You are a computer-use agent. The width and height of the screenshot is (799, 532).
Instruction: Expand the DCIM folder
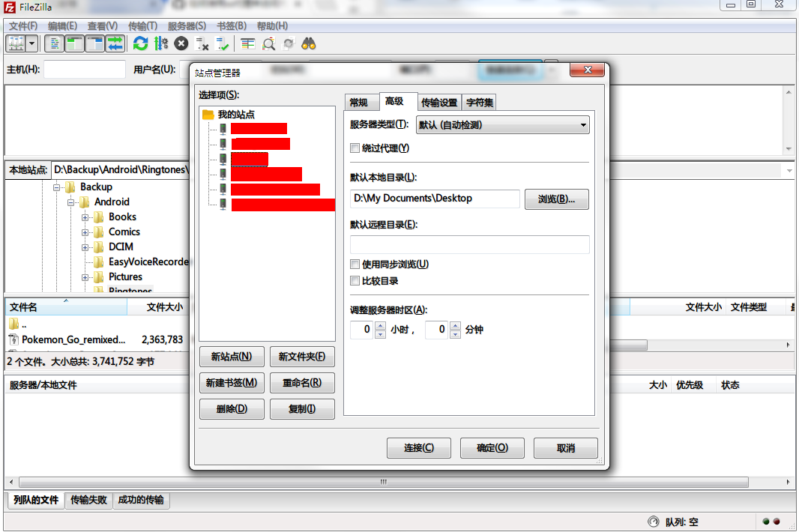(85, 248)
